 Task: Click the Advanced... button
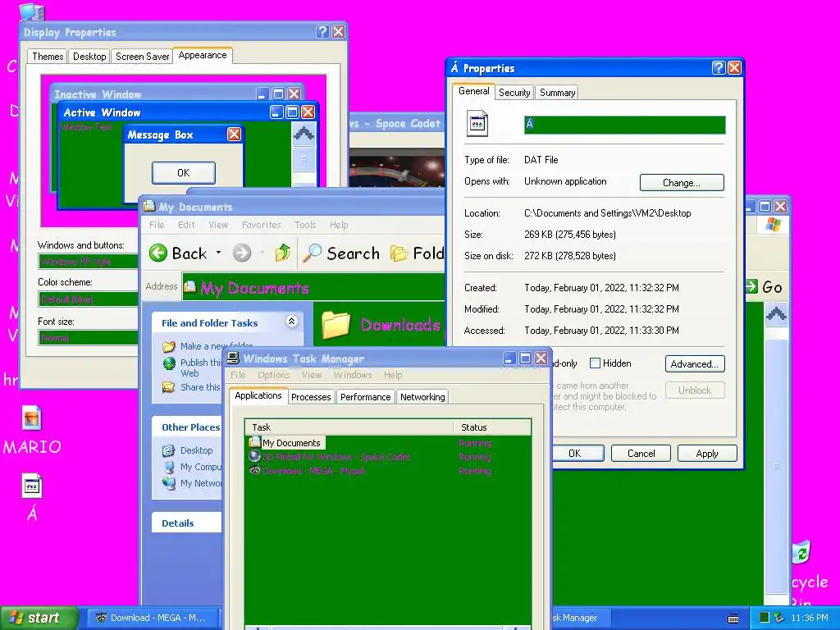(x=694, y=363)
